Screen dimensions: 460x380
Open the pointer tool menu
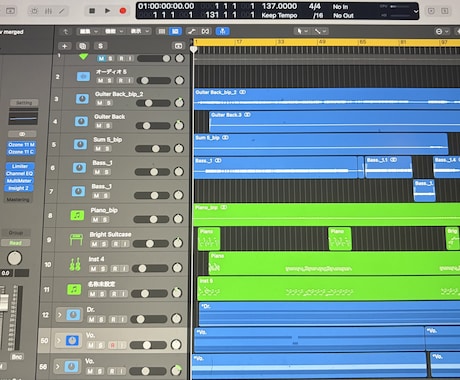coord(302,31)
